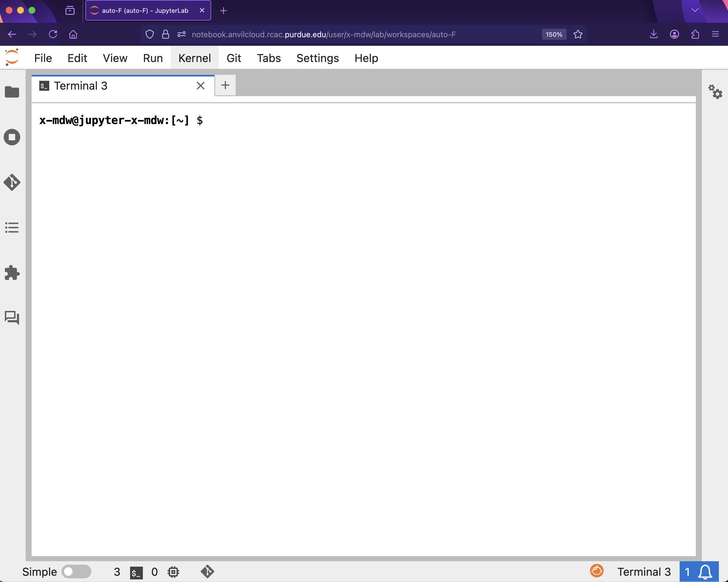The image size is (728, 582).
Task: Open site security info via lock icon
Action: coord(165,34)
